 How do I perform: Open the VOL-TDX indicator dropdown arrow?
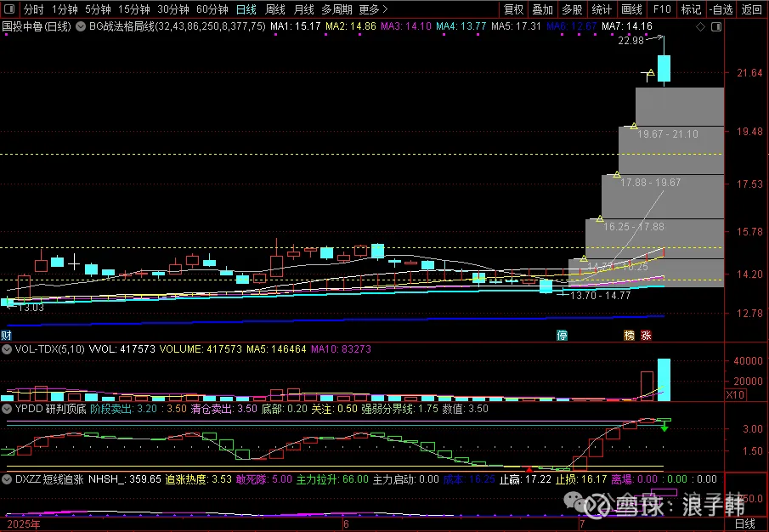[7, 349]
